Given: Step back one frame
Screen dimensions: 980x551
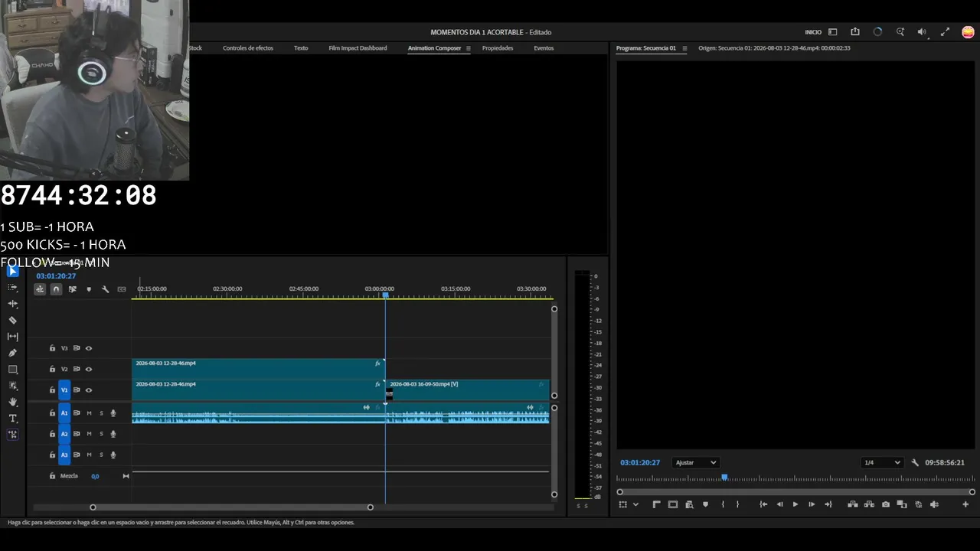Looking at the screenshot, I should (x=779, y=504).
